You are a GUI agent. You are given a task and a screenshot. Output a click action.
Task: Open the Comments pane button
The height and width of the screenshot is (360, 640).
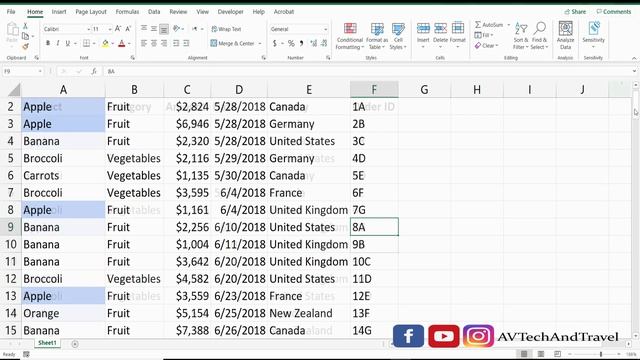tap(613, 12)
